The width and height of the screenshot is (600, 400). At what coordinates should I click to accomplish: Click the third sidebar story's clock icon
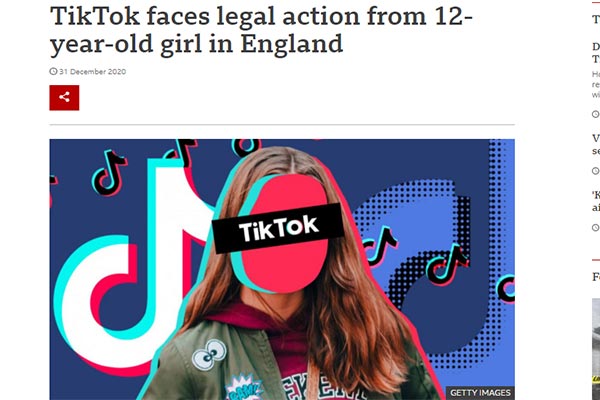click(596, 227)
